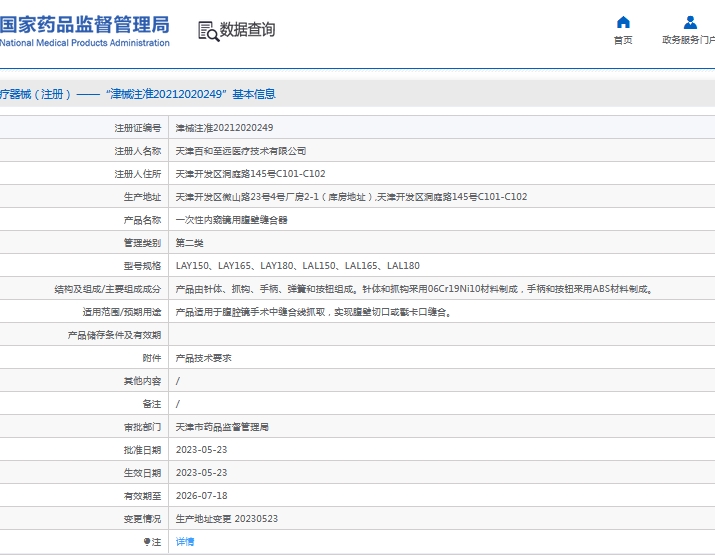Select registrant address 天津开发区洞庭路145号C101-C102
Viewport: 715px width, 555px height.
250,174
